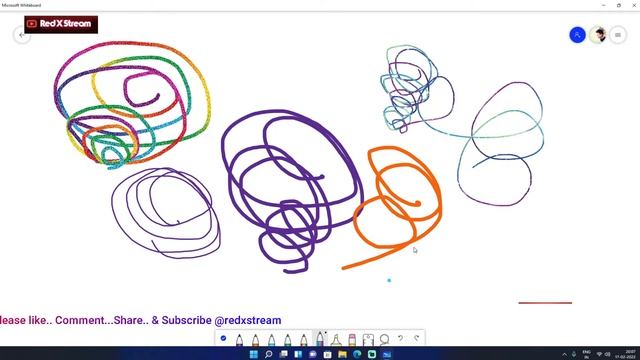The height and width of the screenshot is (360, 640).
Task: Undo the last stroke
Action: coord(400,338)
